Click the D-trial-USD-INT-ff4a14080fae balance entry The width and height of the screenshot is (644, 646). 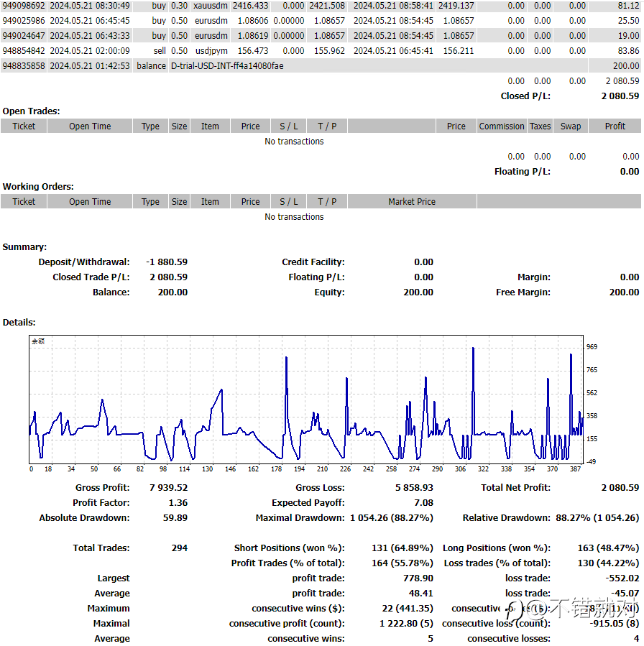point(227,66)
